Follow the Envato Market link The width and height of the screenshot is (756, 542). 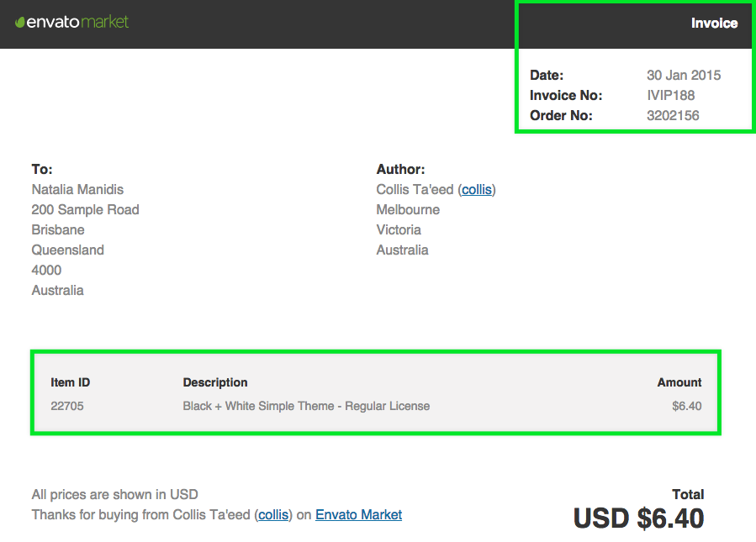[358, 515]
